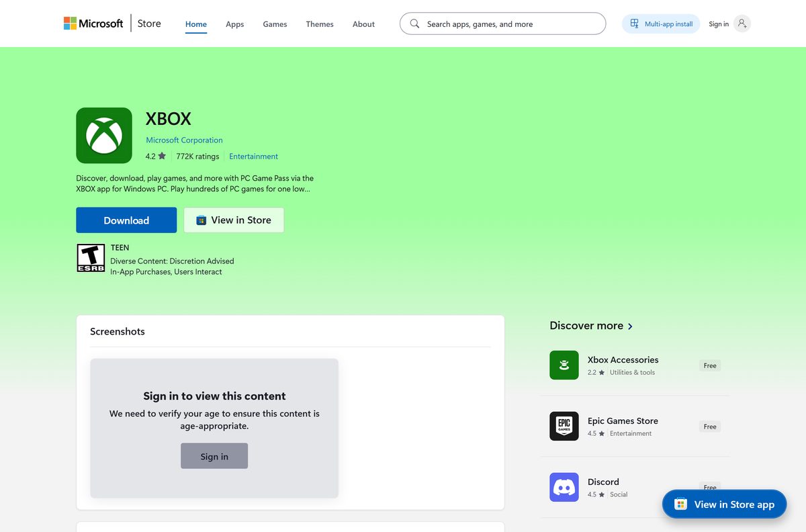Click the ESRB Teen rating badge
Image resolution: width=806 pixels, height=532 pixels.
coord(91,258)
